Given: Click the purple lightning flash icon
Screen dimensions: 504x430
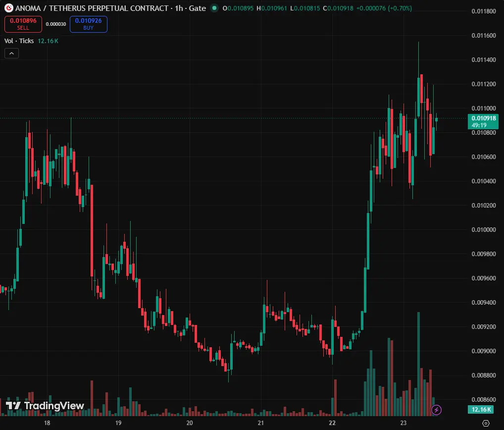Looking at the screenshot, I should pyautogui.click(x=436, y=410).
